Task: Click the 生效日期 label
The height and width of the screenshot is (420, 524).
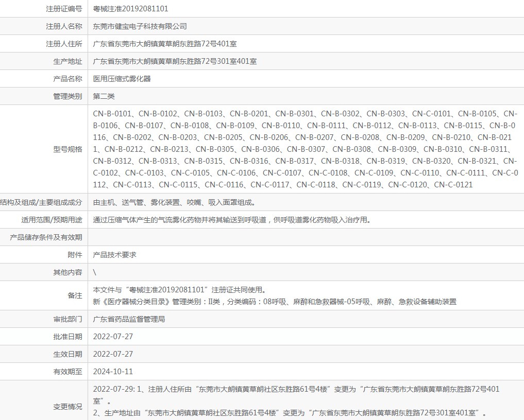Action: click(67, 354)
